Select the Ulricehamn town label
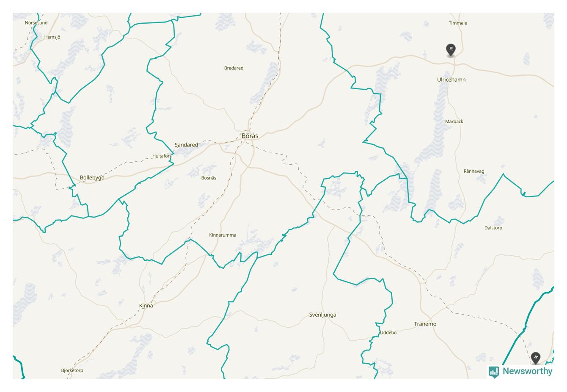Viewport: 567px width, 392px height. (x=451, y=80)
